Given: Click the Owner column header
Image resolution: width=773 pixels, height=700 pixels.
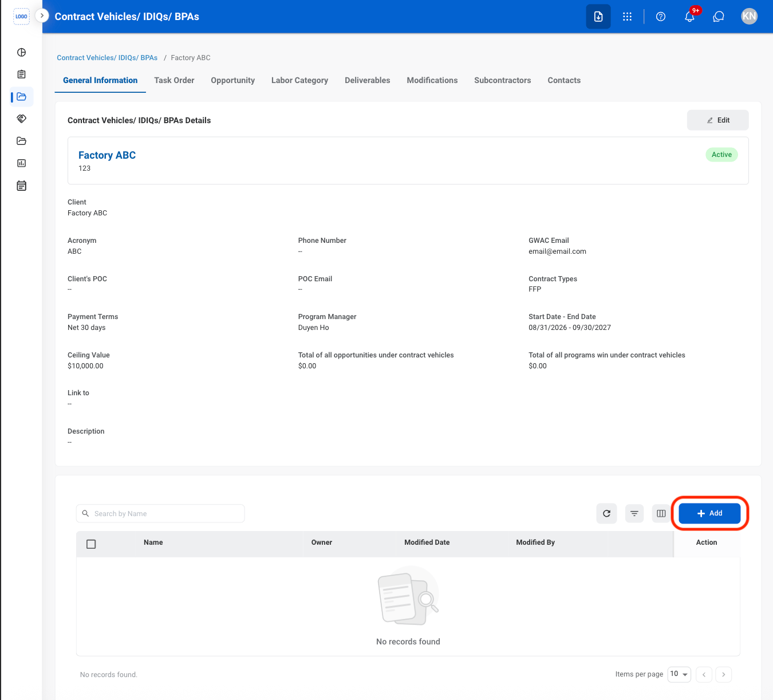Looking at the screenshot, I should pos(322,542).
